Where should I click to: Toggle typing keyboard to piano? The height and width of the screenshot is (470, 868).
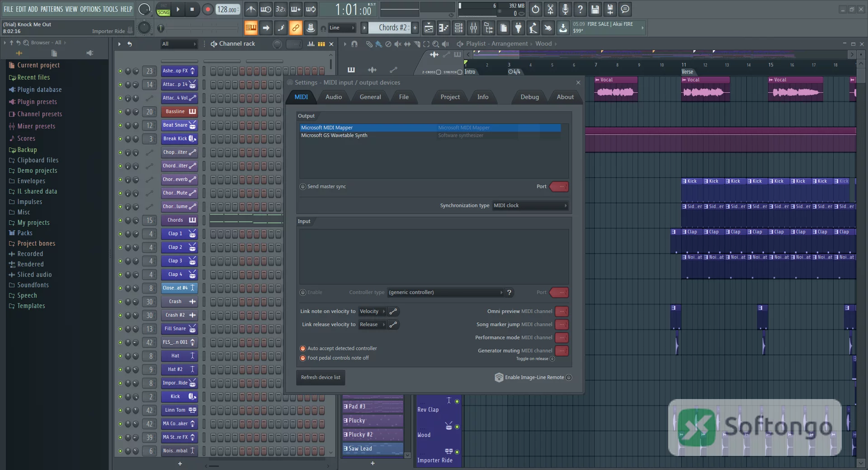click(250, 28)
